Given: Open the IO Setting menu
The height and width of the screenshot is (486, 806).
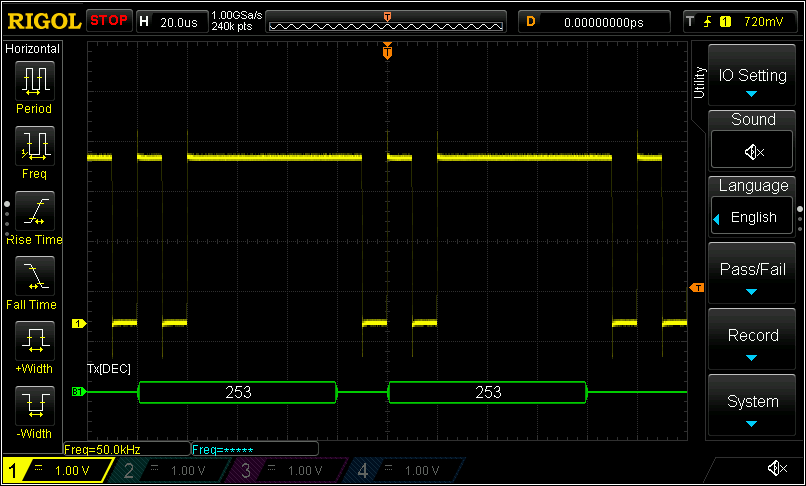Looking at the screenshot, I should (752, 76).
